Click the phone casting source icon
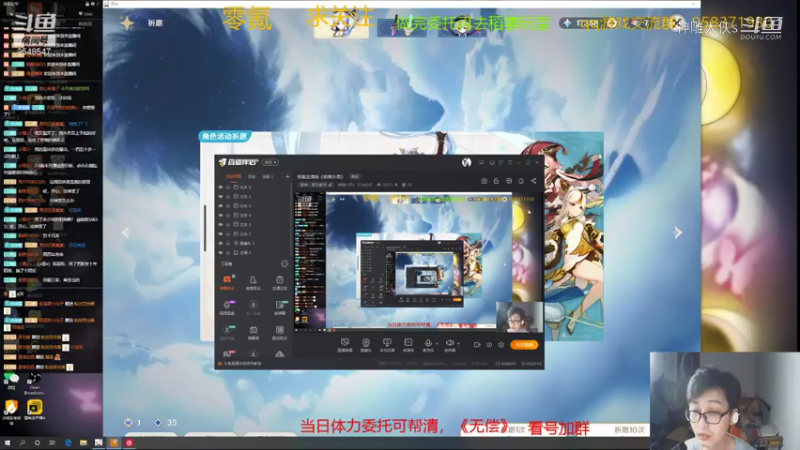 point(387,344)
